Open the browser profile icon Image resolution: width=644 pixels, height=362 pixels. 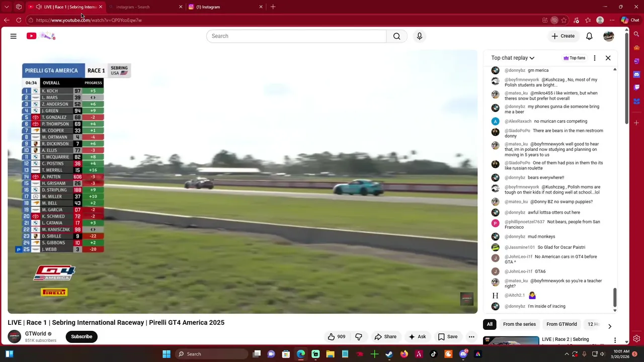[600, 20]
